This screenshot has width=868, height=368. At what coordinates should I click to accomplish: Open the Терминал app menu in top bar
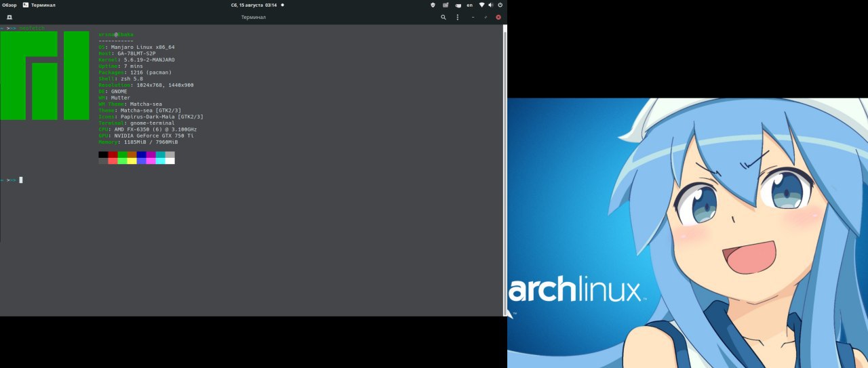(x=39, y=5)
